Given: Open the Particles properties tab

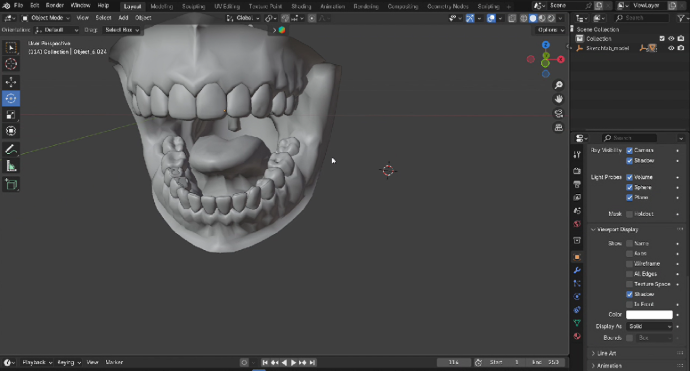Looking at the screenshot, I should click(x=577, y=283).
